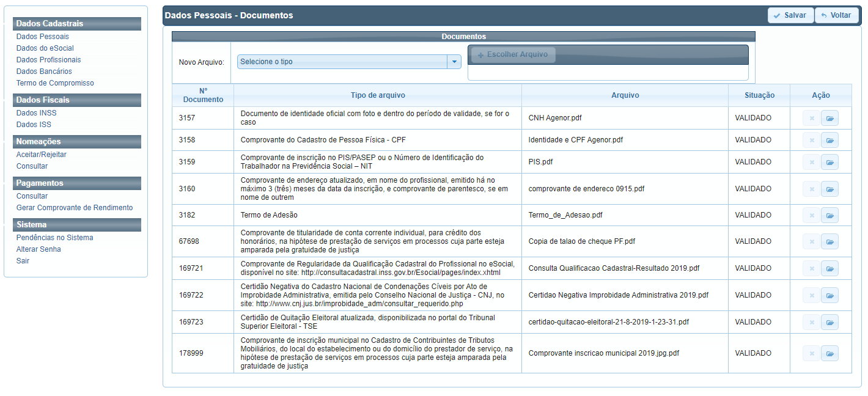This screenshot has width=868, height=396.
Task: Click delete X icon for certidao-quitacao-eleitoral row
Action: pyautogui.click(x=811, y=321)
